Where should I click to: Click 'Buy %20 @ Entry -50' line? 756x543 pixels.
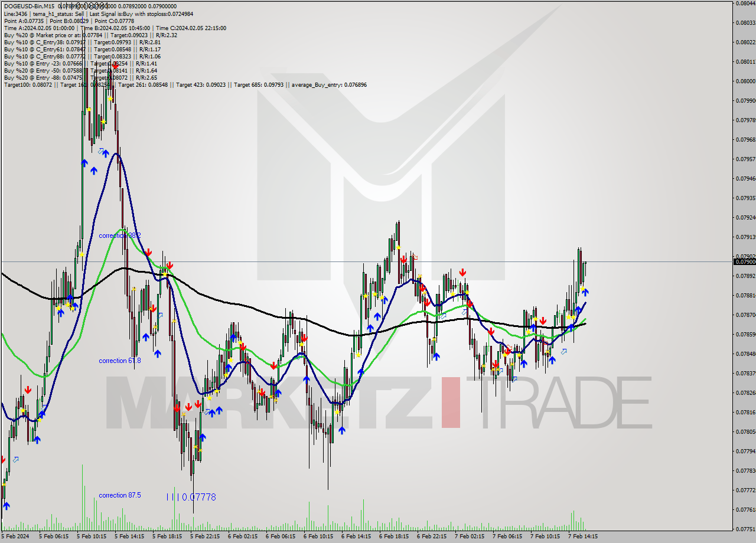(x=80, y=70)
